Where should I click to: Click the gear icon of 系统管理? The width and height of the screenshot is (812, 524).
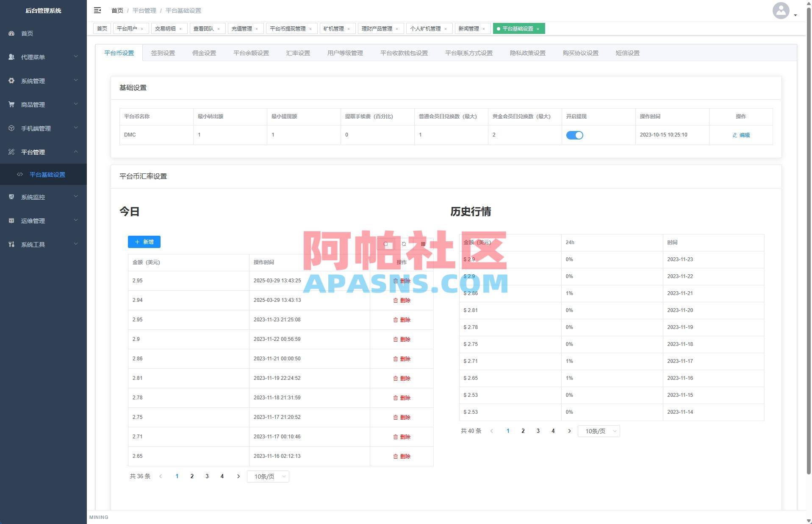pyautogui.click(x=11, y=81)
